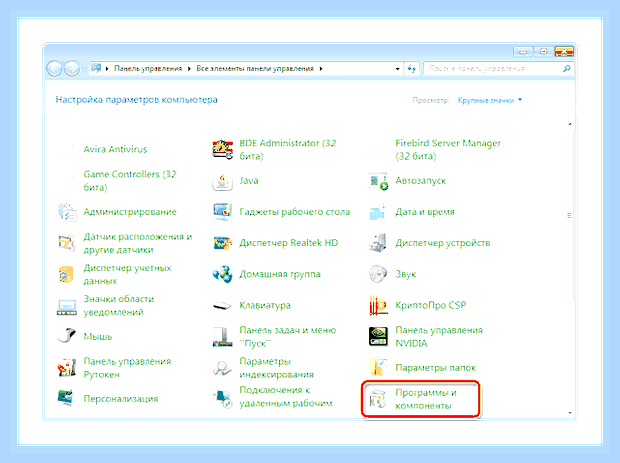Click the Клавиатура keyboard icon
The height and width of the screenshot is (463, 620).
pyautogui.click(x=222, y=306)
